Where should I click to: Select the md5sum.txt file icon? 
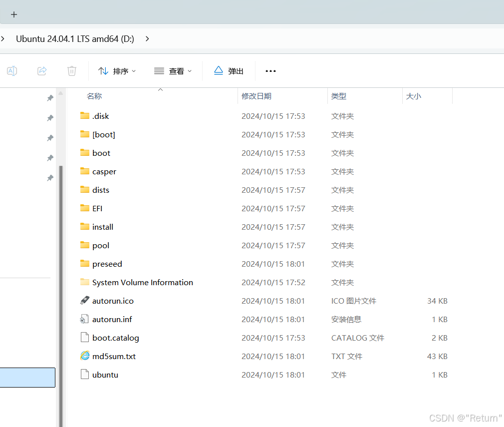click(85, 356)
